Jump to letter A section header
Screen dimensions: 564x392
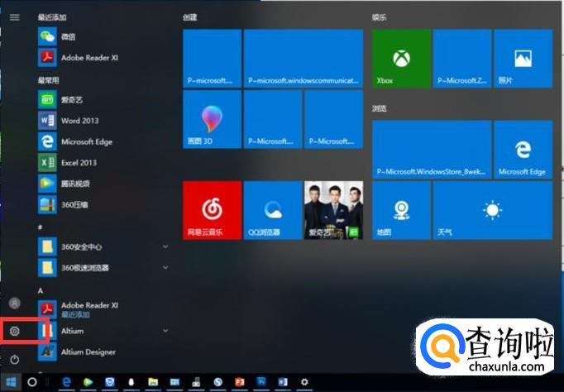tap(41, 290)
